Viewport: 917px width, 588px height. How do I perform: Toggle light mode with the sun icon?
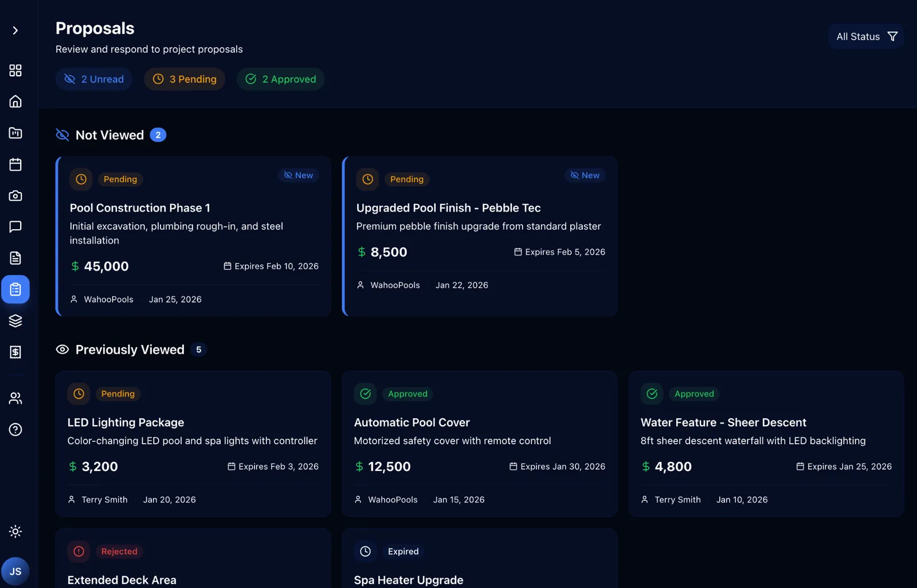point(15,531)
